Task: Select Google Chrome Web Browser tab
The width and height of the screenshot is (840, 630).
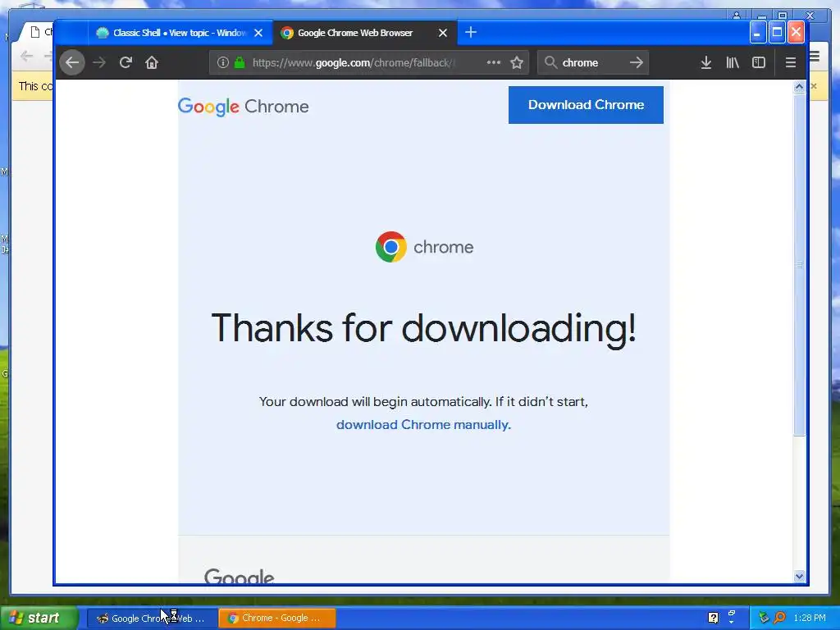Action: point(365,33)
